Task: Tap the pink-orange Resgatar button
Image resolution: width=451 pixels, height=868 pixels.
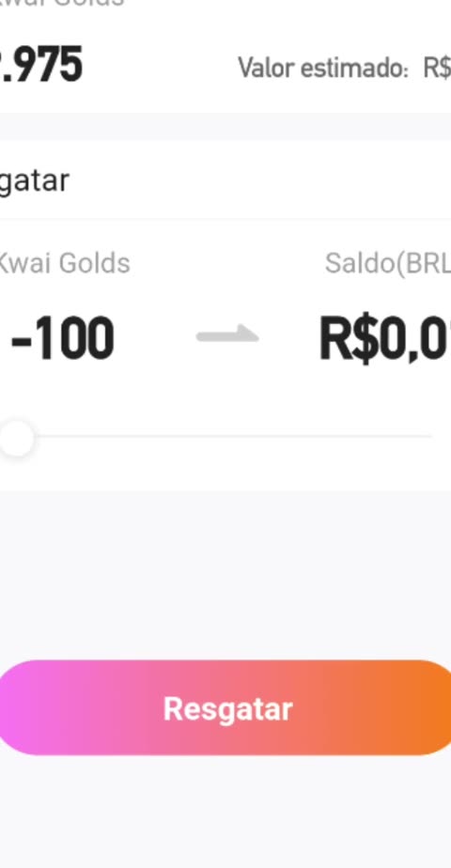Action: 225,707
